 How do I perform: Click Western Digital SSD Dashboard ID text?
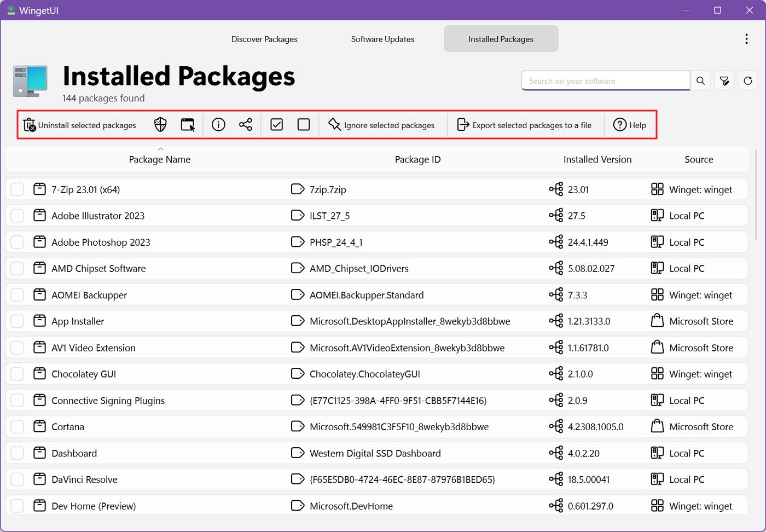click(x=375, y=453)
